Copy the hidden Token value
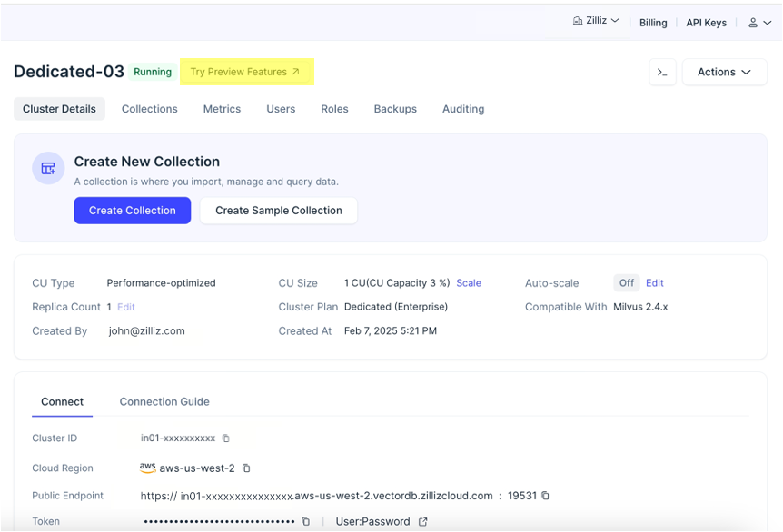 coord(306,521)
